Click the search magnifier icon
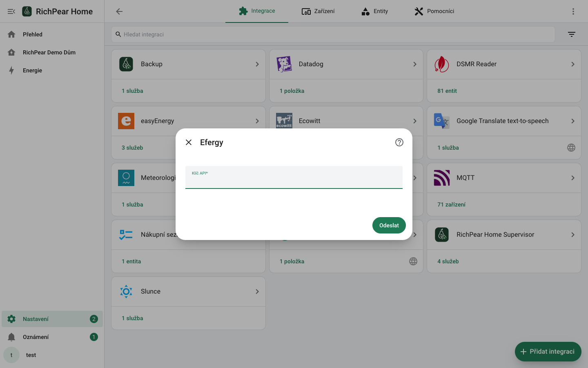 118,34
